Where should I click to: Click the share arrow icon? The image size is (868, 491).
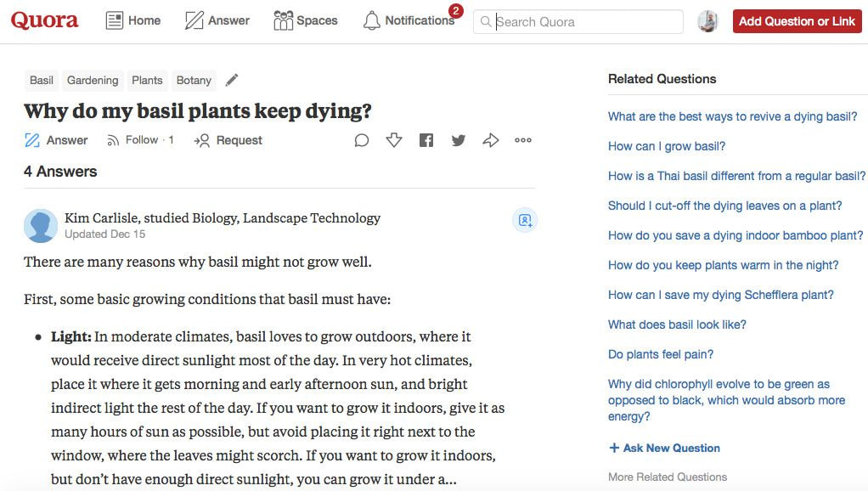[x=490, y=140]
